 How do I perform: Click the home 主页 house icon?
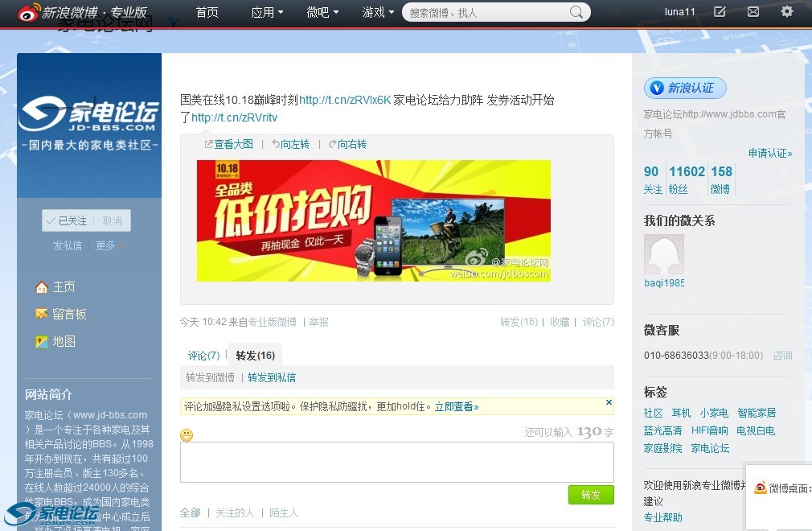42,287
